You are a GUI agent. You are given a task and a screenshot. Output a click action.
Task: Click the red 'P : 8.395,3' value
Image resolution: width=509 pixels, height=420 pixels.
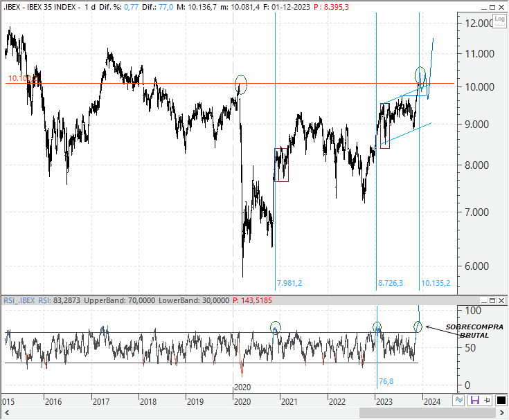coord(332,7)
